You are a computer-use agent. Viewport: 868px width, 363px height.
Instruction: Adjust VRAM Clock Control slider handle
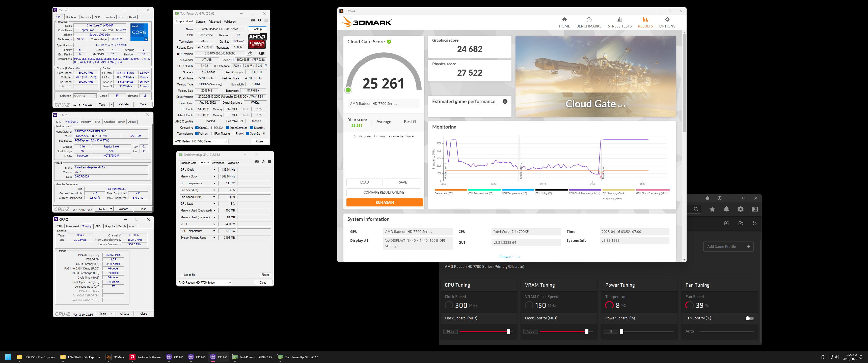(x=587, y=331)
